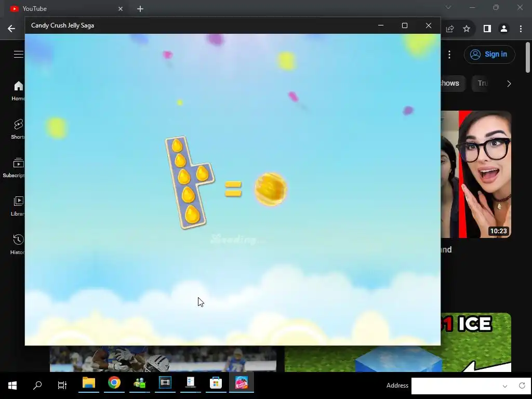
Task: Switch to Google Chrome on the taskbar
Action: coord(114,383)
